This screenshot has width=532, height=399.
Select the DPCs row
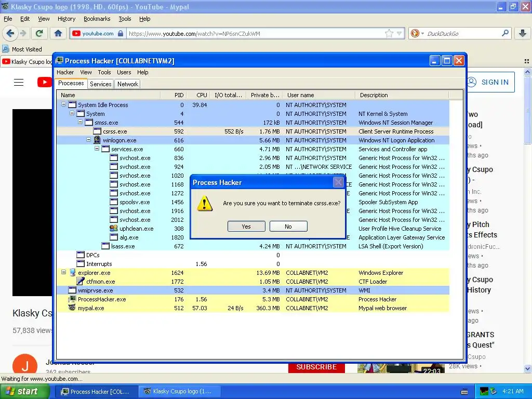tap(253, 255)
